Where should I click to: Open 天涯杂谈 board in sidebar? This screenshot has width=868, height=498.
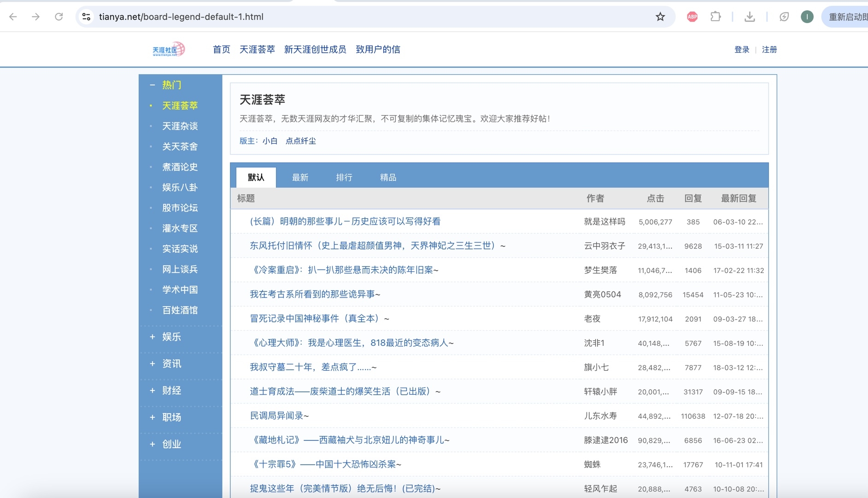tap(180, 126)
